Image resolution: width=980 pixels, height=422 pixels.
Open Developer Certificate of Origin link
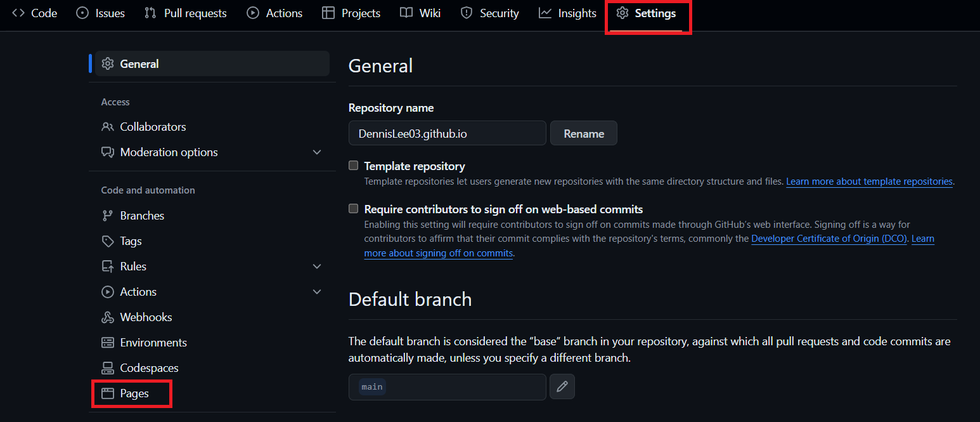(829, 239)
